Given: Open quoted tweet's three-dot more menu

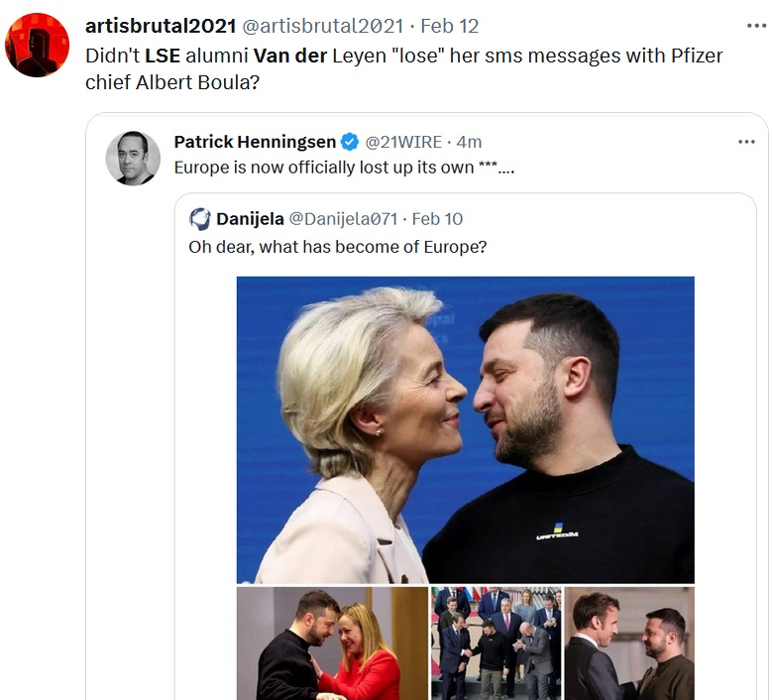Looking at the screenshot, I should (746, 142).
